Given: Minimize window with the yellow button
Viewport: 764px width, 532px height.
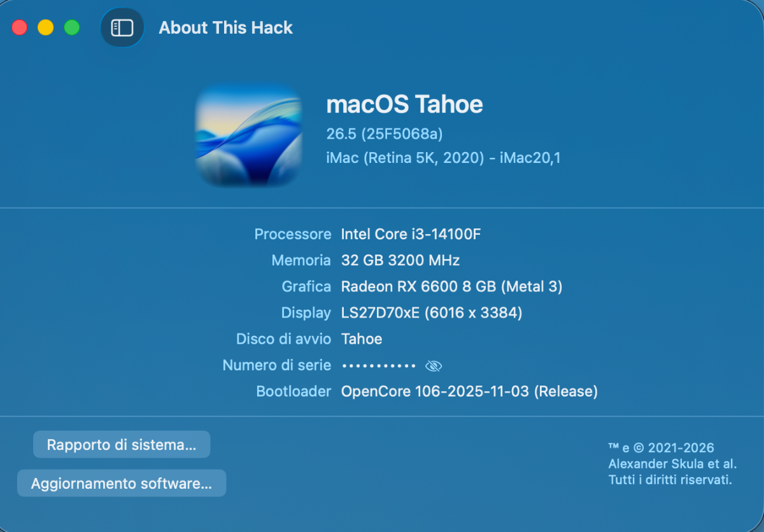Looking at the screenshot, I should point(46,28).
